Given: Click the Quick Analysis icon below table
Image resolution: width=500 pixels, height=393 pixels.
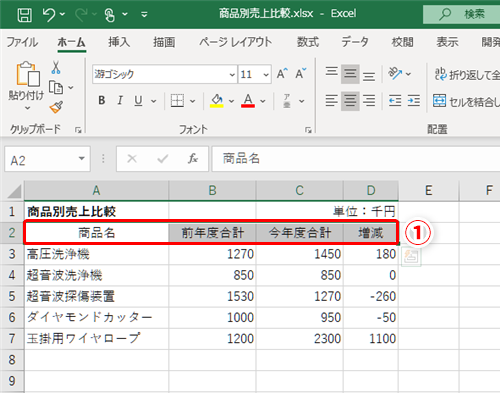Looking at the screenshot, I should point(411,257).
